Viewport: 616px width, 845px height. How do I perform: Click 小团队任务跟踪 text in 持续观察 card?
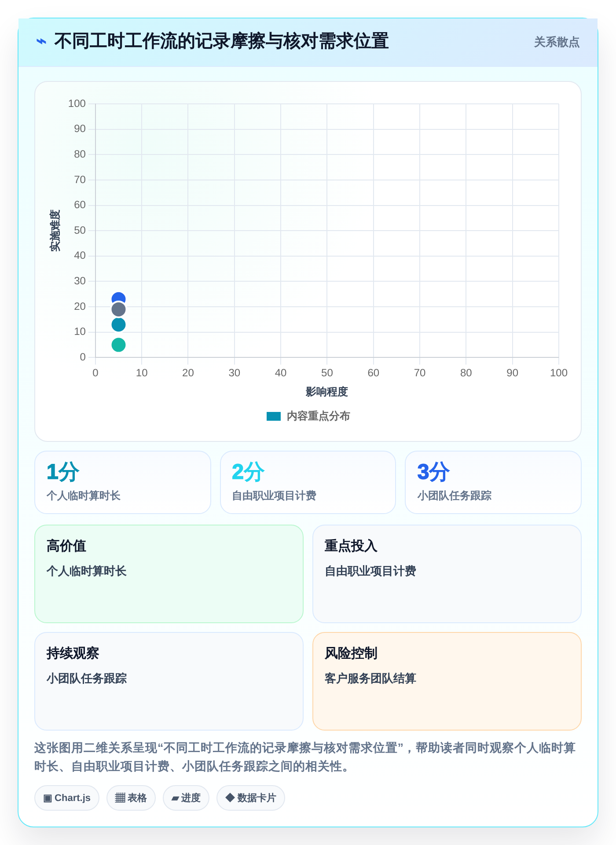click(87, 678)
